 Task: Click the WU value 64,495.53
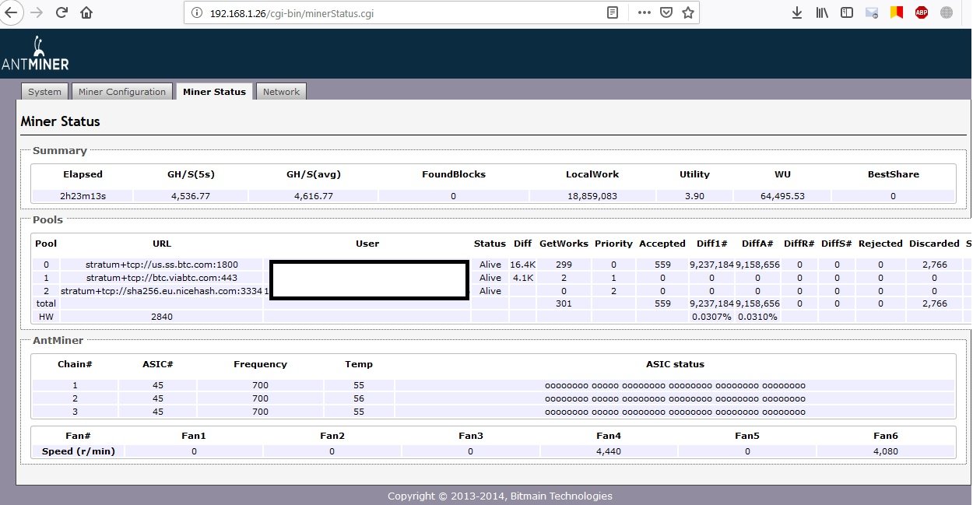click(783, 196)
